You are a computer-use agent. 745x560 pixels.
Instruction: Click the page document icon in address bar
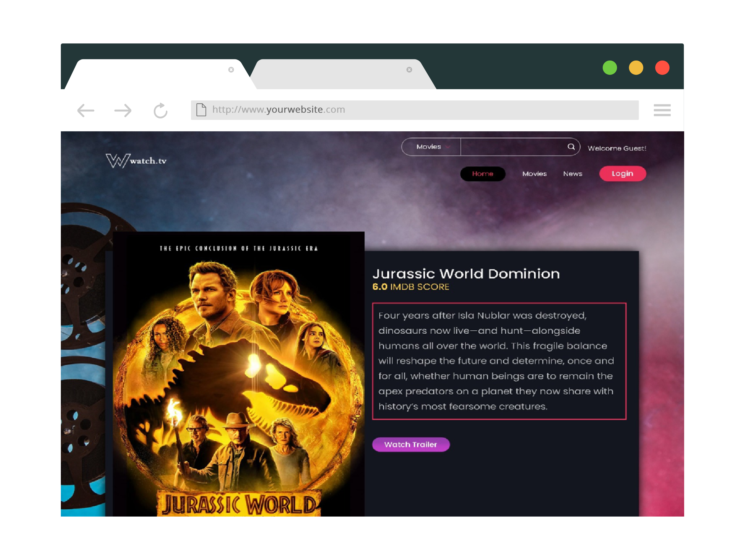pyautogui.click(x=201, y=110)
